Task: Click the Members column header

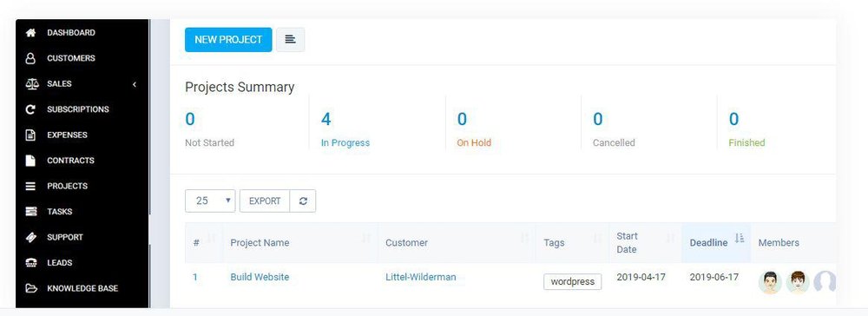Action: tap(779, 243)
